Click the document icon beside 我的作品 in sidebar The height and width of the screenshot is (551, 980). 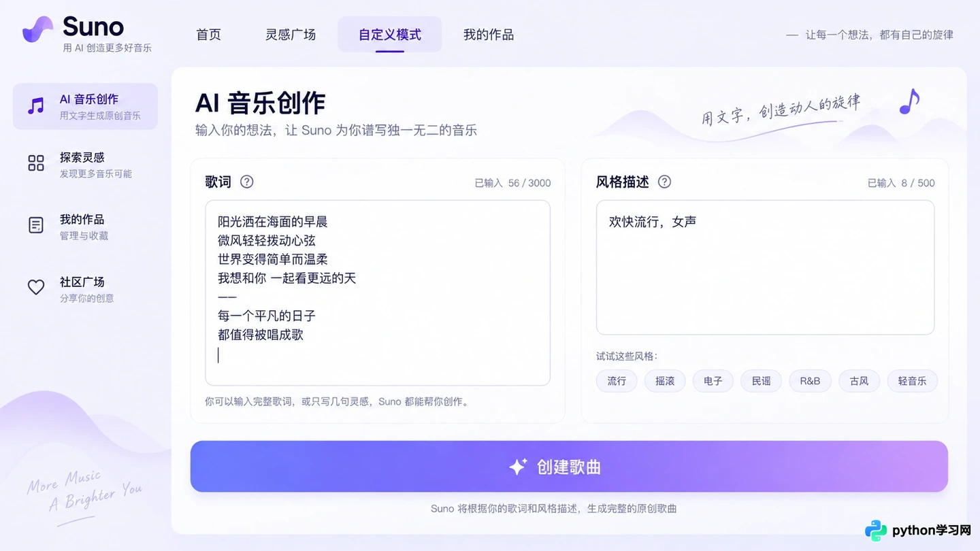click(x=36, y=225)
